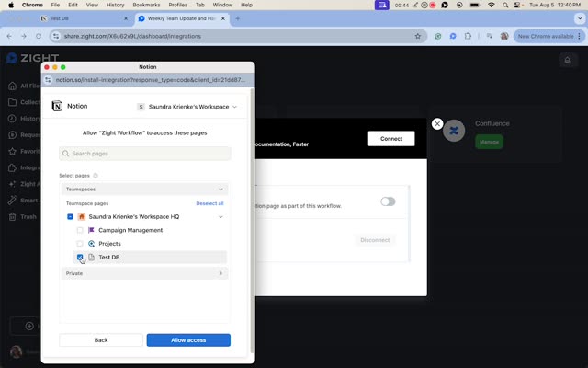Click the Connect button in Zight dialog
588x368 pixels.
[x=391, y=139]
